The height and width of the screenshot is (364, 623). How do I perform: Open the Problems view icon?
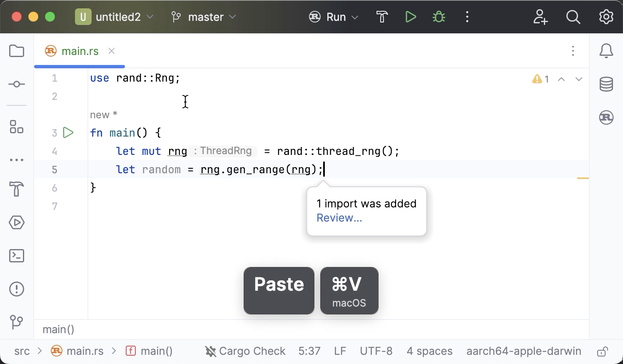(x=17, y=289)
